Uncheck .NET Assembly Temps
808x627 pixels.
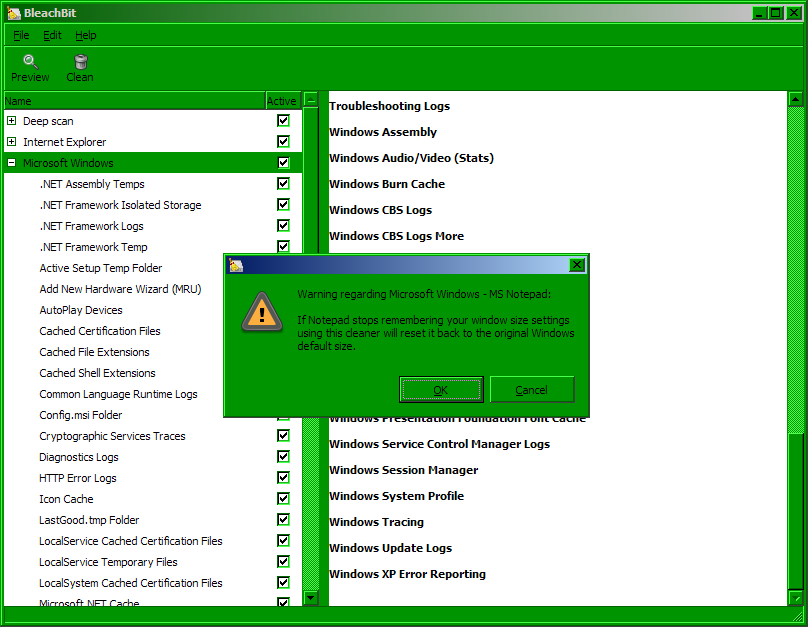(283, 183)
